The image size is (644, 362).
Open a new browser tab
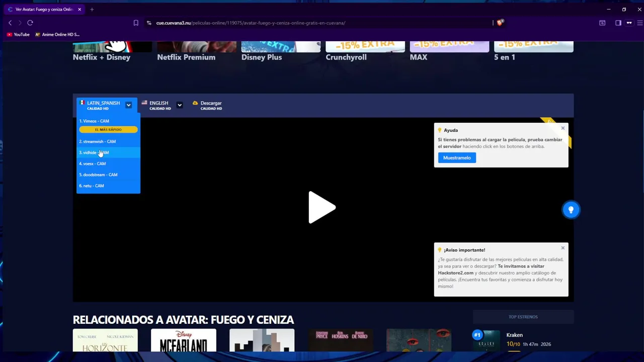click(x=92, y=9)
